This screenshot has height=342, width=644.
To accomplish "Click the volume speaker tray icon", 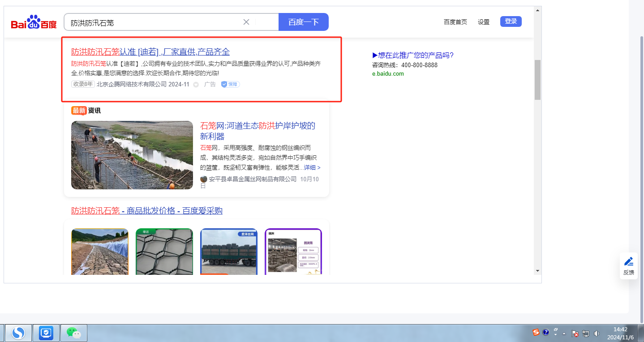I will tap(597, 333).
